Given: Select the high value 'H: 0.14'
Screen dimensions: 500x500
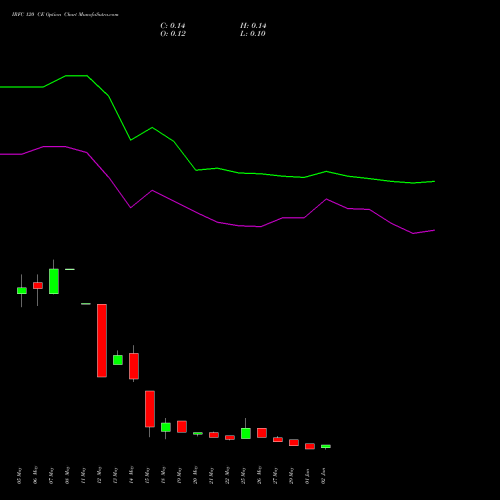Looking at the screenshot, I should click(253, 26).
